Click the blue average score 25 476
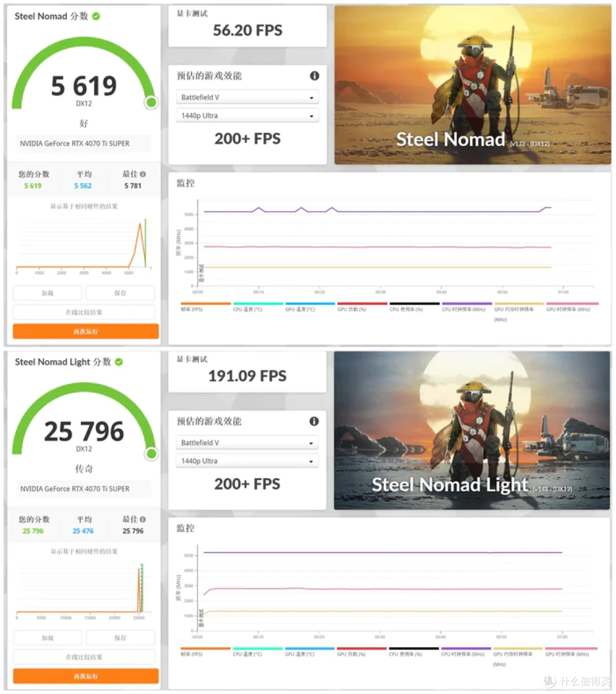Screen dimensions: 616x694 click(x=83, y=531)
